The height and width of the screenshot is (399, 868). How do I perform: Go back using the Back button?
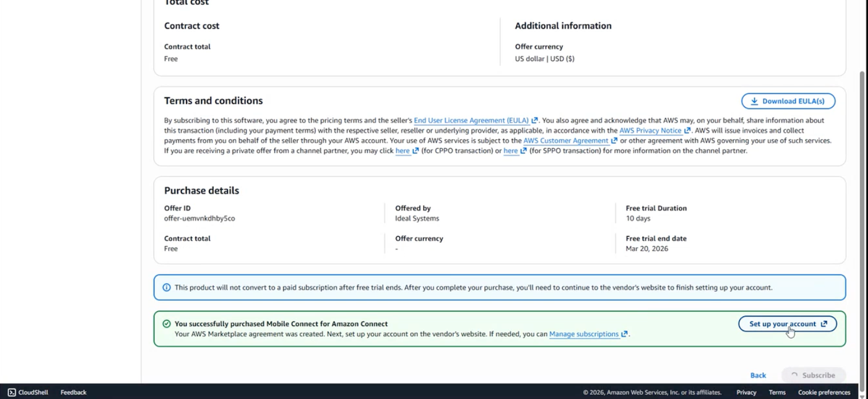click(758, 375)
